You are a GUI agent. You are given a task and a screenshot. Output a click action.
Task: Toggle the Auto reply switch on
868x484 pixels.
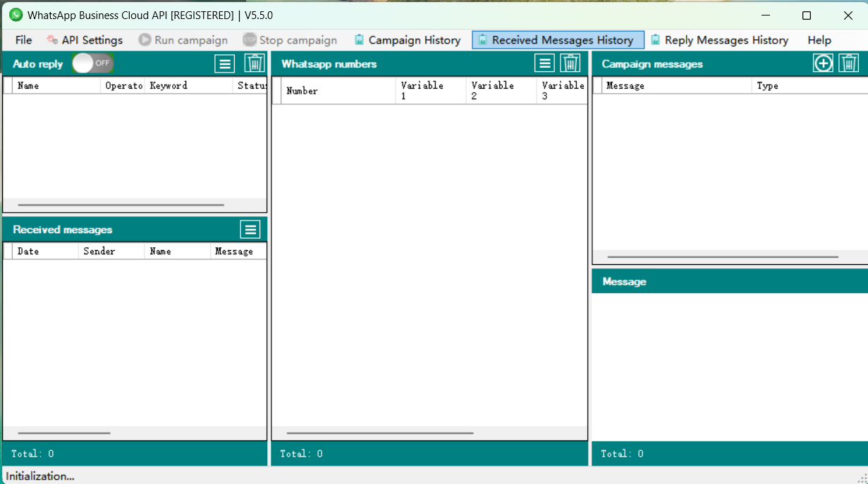pyautogui.click(x=92, y=63)
